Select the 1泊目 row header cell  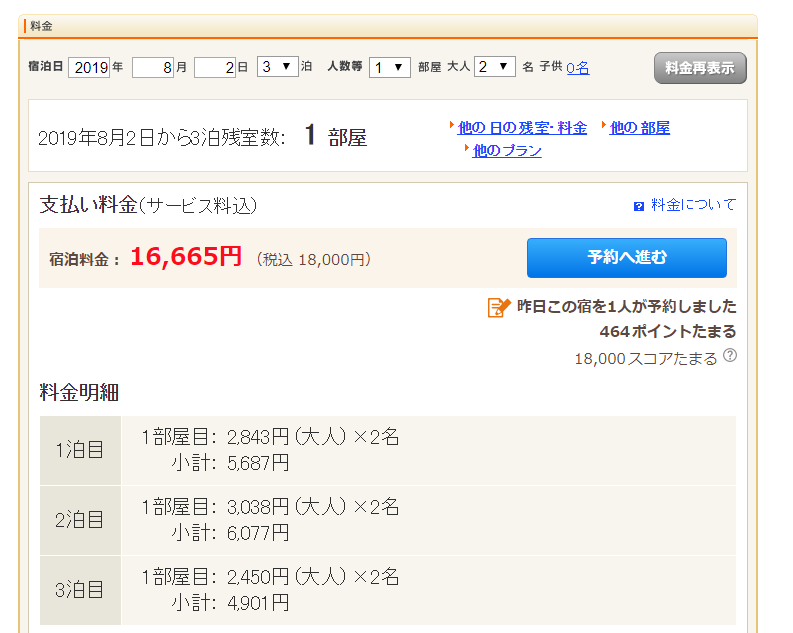[80, 450]
